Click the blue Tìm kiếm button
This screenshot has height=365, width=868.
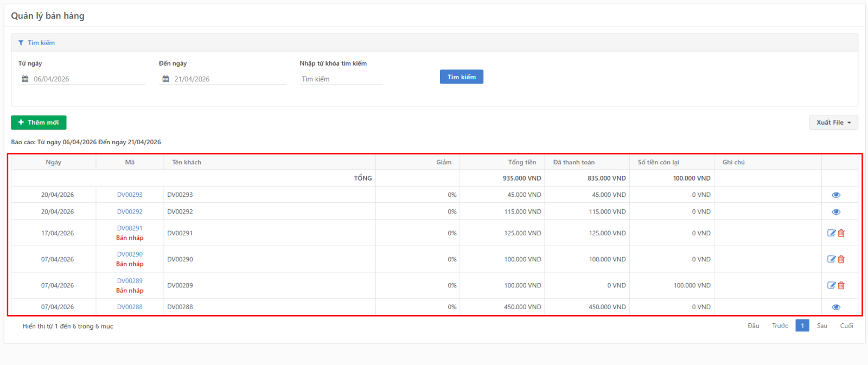[x=462, y=77]
